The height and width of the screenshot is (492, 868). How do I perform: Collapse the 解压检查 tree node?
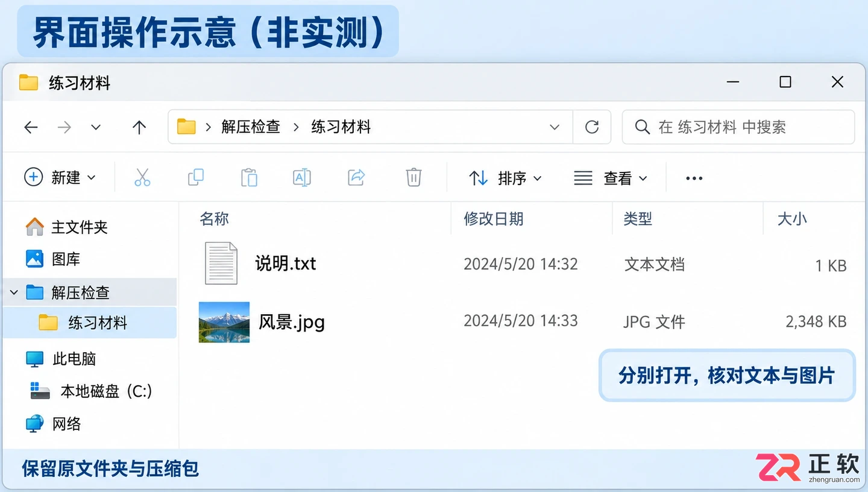tap(14, 293)
